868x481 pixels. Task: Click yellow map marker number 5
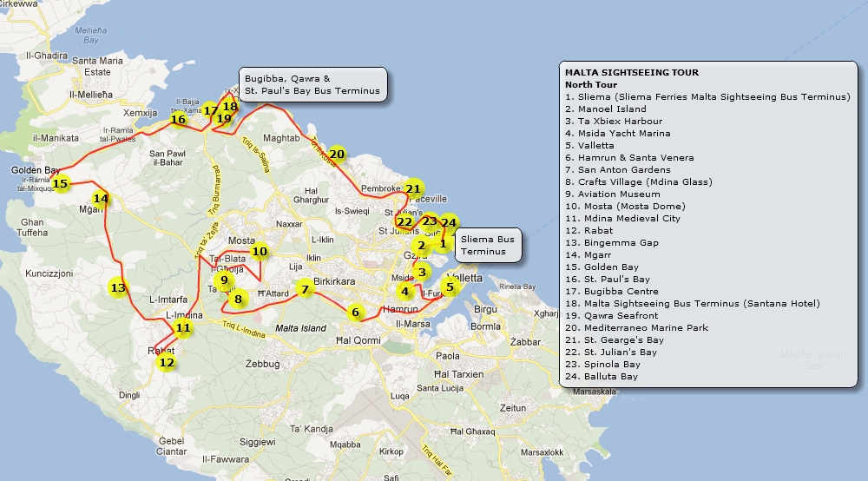click(450, 287)
